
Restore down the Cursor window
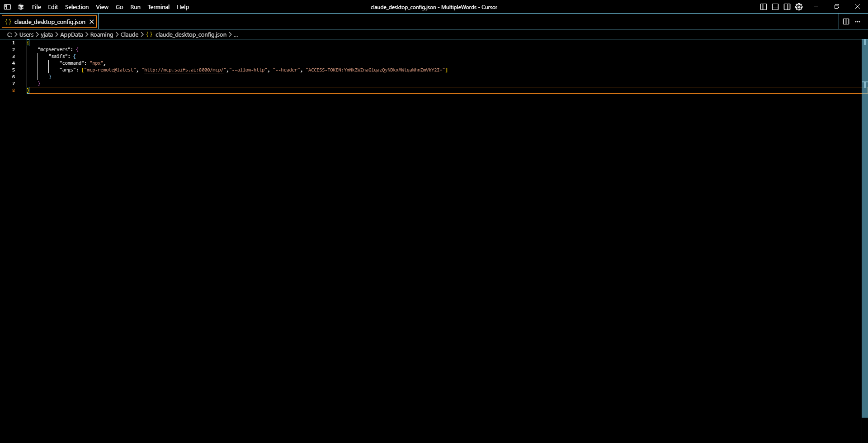[837, 7]
